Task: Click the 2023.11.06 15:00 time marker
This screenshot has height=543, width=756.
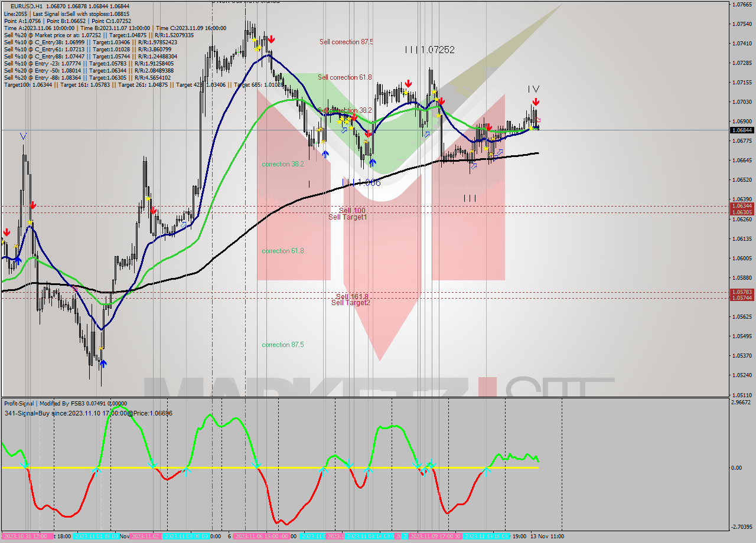Action: [x=261, y=537]
